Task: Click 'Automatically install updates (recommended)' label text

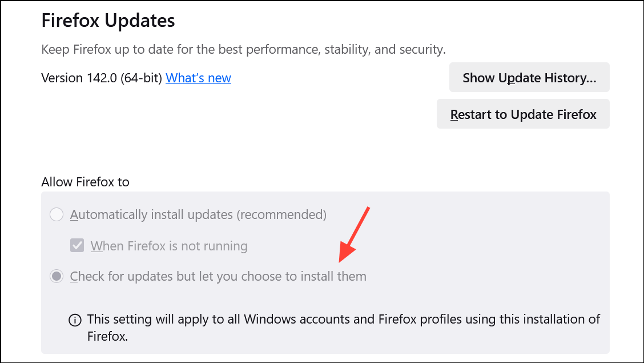Action: pos(198,214)
